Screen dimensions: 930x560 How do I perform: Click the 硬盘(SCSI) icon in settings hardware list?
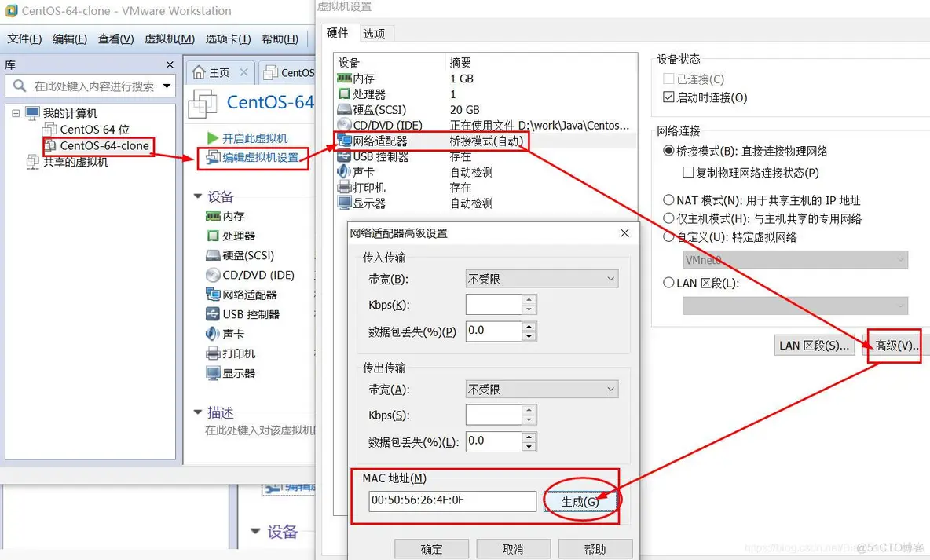(x=344, y=110)
